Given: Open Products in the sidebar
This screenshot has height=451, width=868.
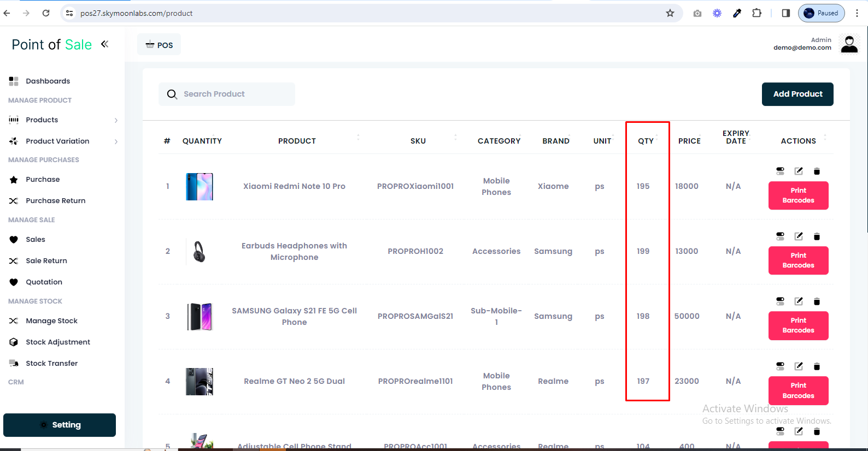Looking at the screenshot, I should [x=42, y=120].
